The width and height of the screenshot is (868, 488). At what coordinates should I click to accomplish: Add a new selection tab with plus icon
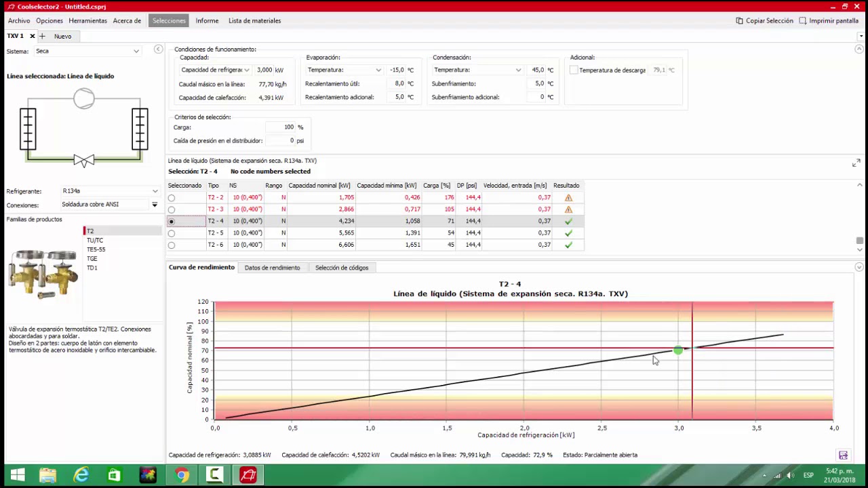(42, 36)
